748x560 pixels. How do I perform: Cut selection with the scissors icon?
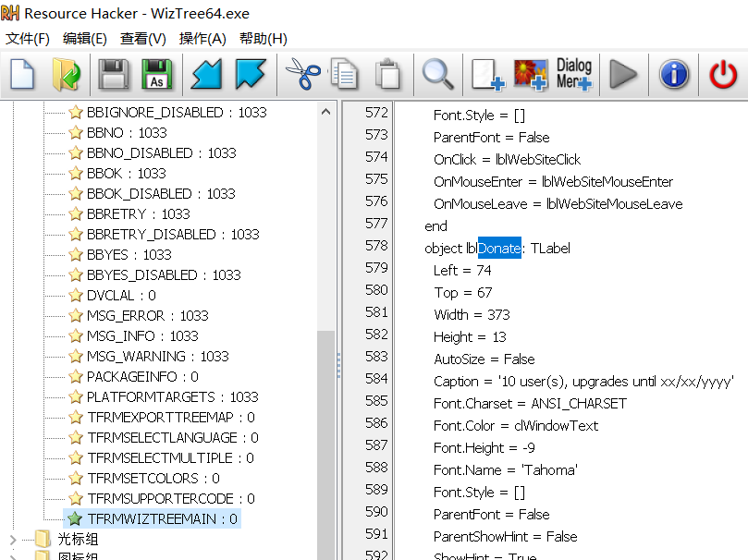point(303,74)
